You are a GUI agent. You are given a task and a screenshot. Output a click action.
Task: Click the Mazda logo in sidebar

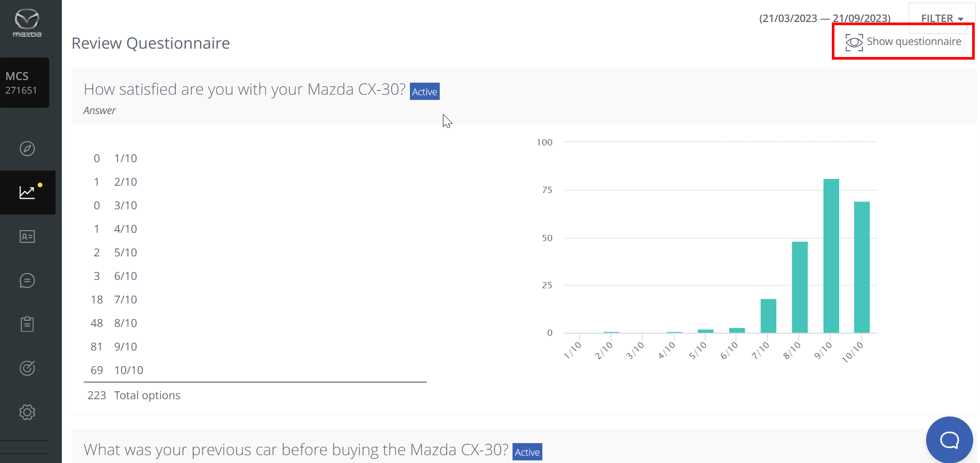pyautogui.click(x=27, y=24)
